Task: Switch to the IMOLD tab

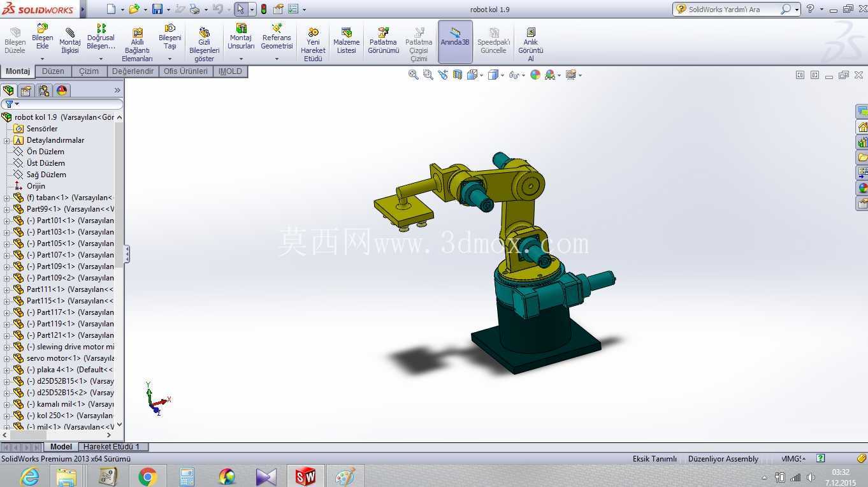Action: point(230,71)
